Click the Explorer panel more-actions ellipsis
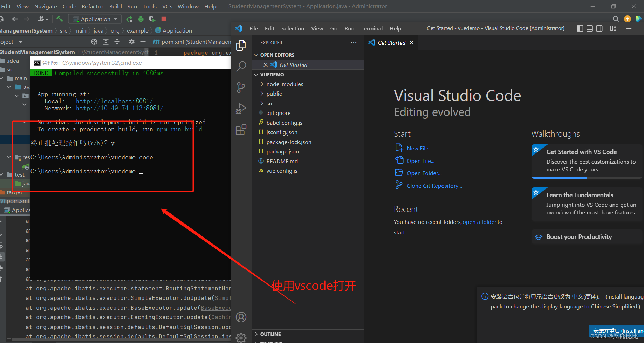The width and height of the screenshot is (644, 343). 354,42
